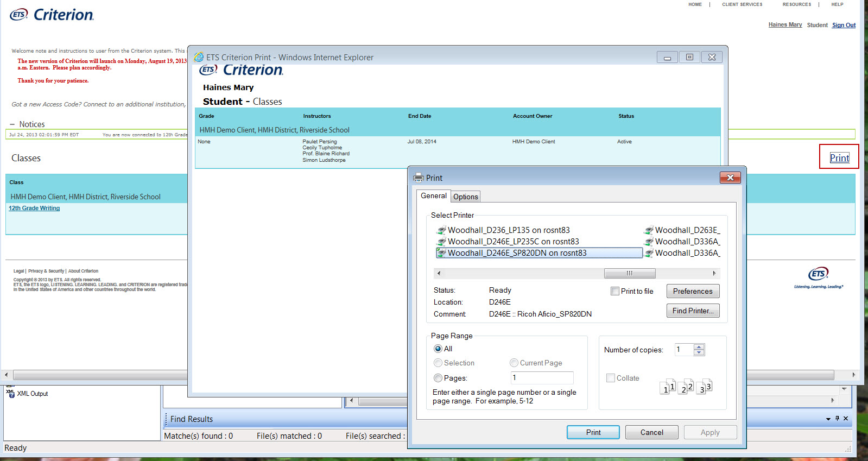868x461 pixels.
Task: Open the Find Results panel dropdown arrow
Action: coord(828,419)
